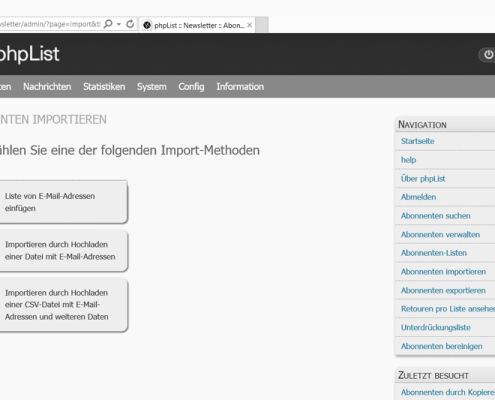
Task: Open the Config menu
Action: 191,87
